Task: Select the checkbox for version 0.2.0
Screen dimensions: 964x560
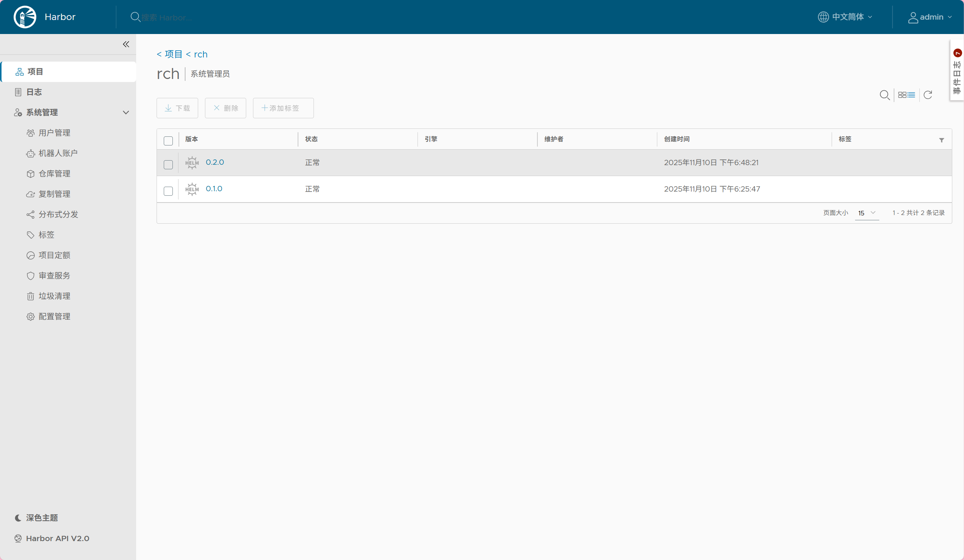Action: [168, 165]
